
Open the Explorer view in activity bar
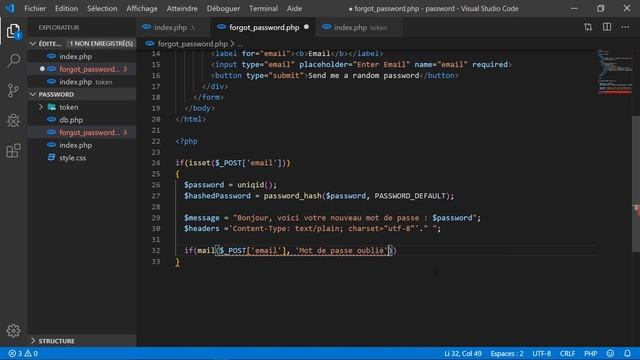coord(13,31)
